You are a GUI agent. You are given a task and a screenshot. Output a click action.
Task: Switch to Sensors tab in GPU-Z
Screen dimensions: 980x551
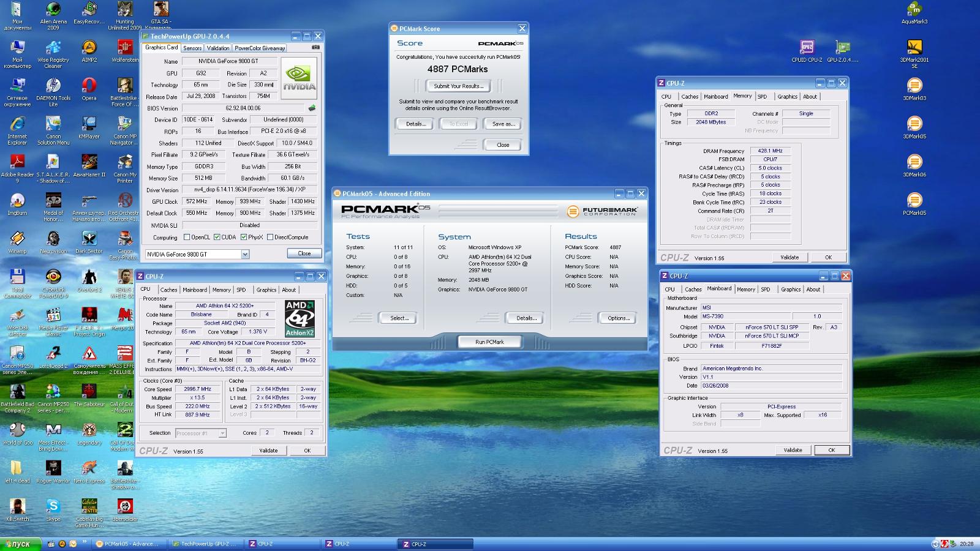[x=192, y=48]
